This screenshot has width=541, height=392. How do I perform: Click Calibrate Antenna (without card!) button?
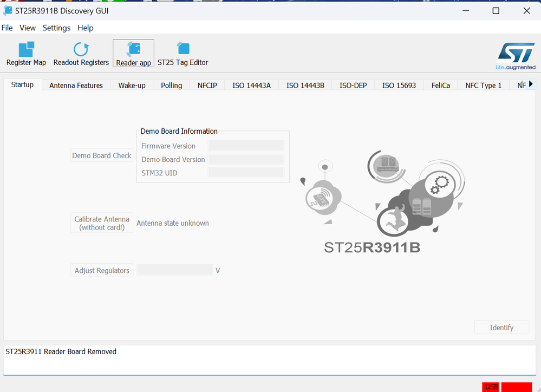pyautogui.click(x=102, y=223)
